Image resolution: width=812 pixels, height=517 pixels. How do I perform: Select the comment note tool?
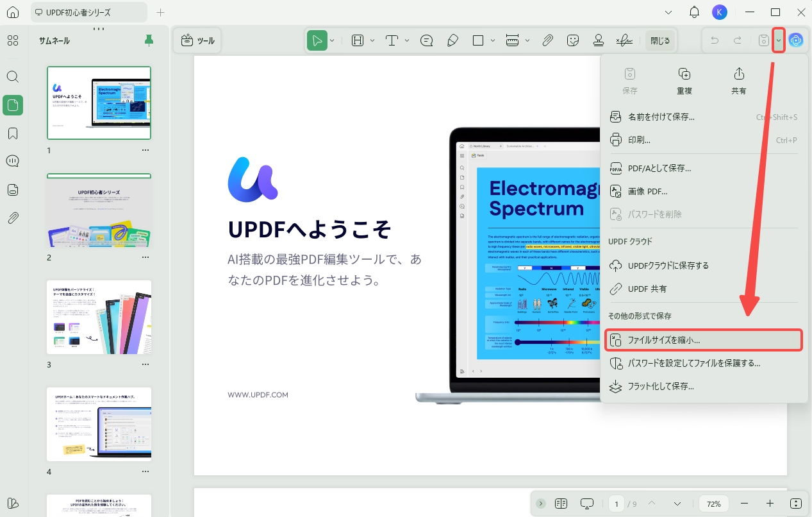[426, 40]
